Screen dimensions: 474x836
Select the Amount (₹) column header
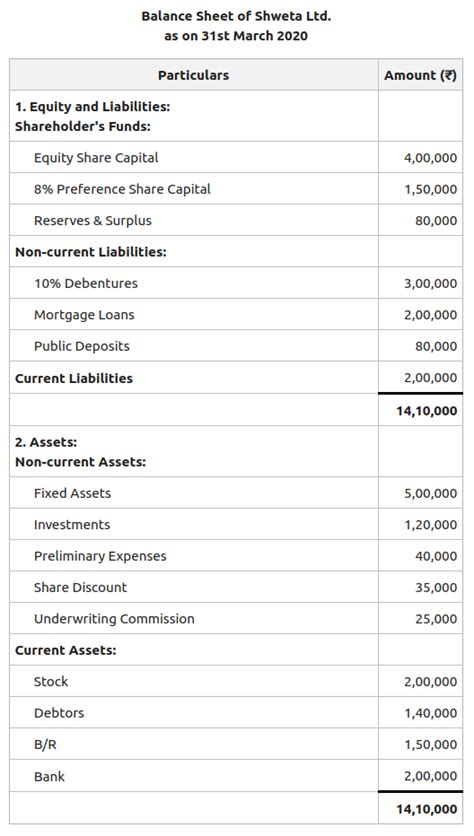coord(420,75)
